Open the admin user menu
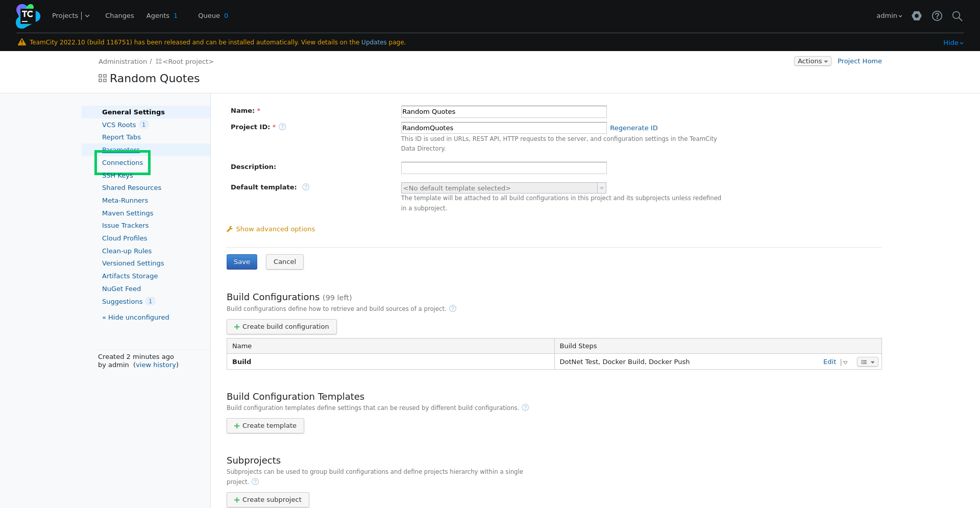 [889, 16]
